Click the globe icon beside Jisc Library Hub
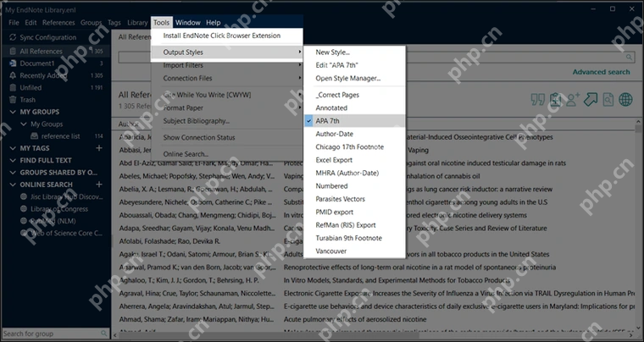This screenshot has height=342, width=644. [24, 197]
